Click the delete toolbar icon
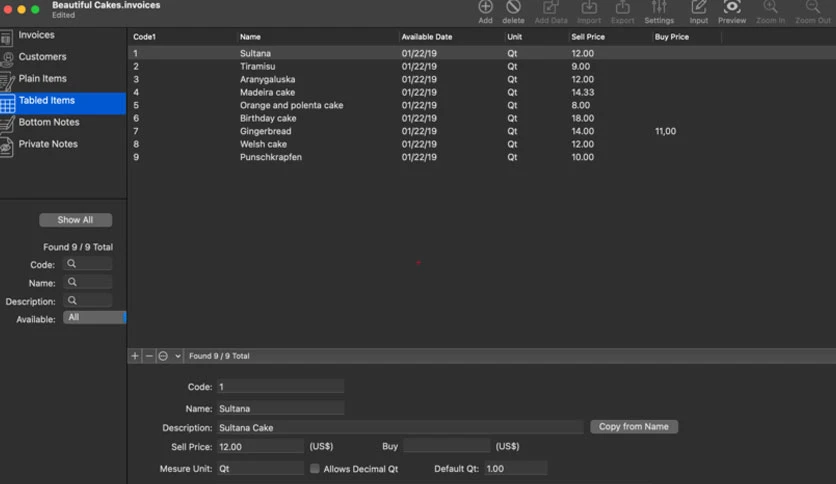836x484 pixels. [513, 7]
